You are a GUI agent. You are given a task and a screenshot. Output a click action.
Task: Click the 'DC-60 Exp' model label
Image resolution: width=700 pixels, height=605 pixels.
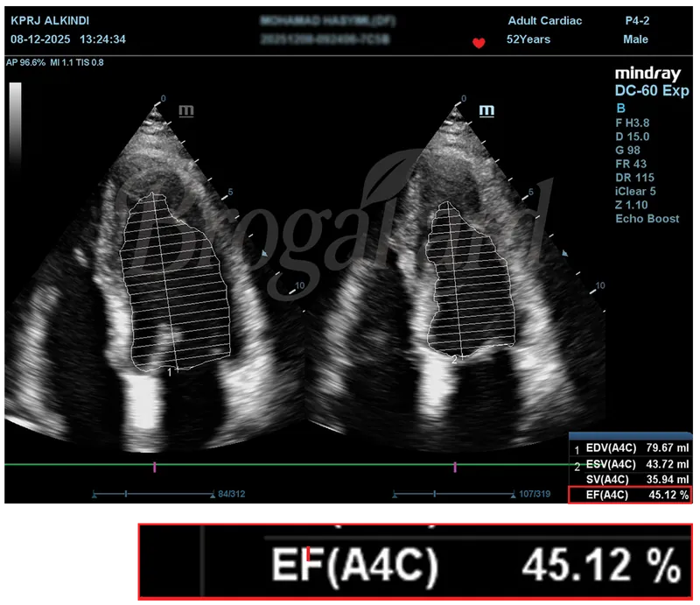(x=652, y=91)
